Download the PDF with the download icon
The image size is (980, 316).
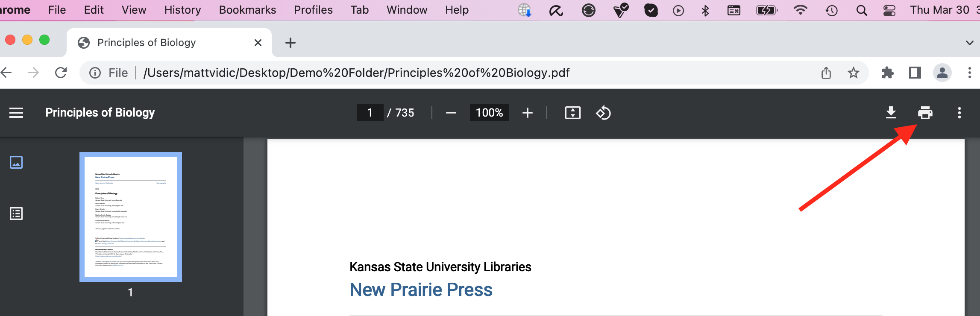click(x=891, y=113)
